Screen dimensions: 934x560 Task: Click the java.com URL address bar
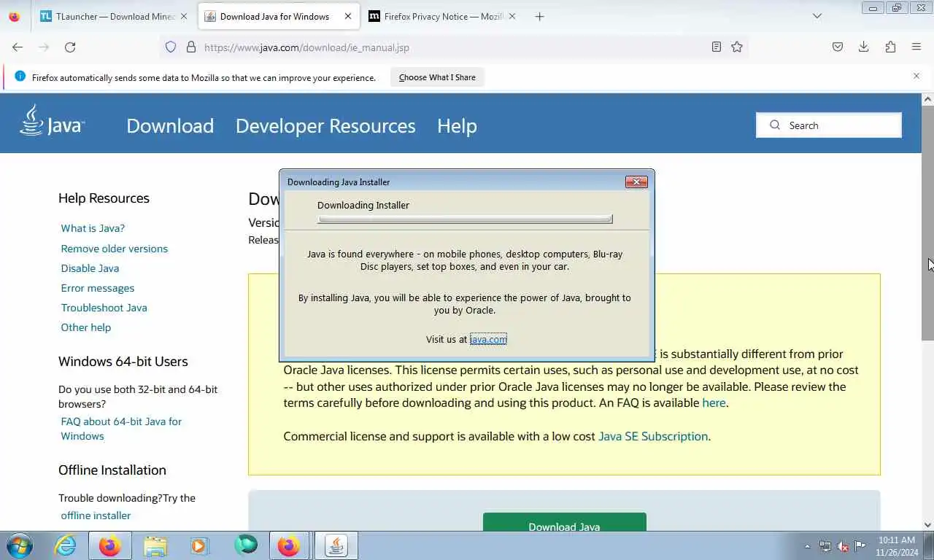pyautogui.click(x=452, y=47)
